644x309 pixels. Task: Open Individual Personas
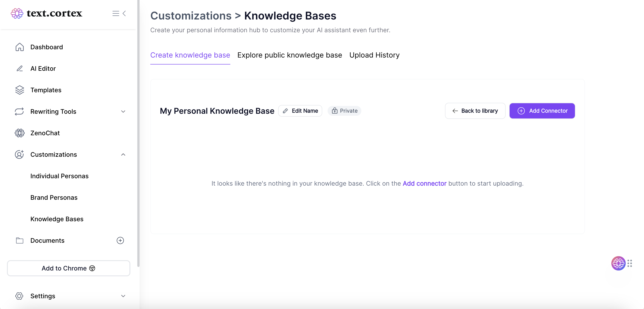point(59,176)
